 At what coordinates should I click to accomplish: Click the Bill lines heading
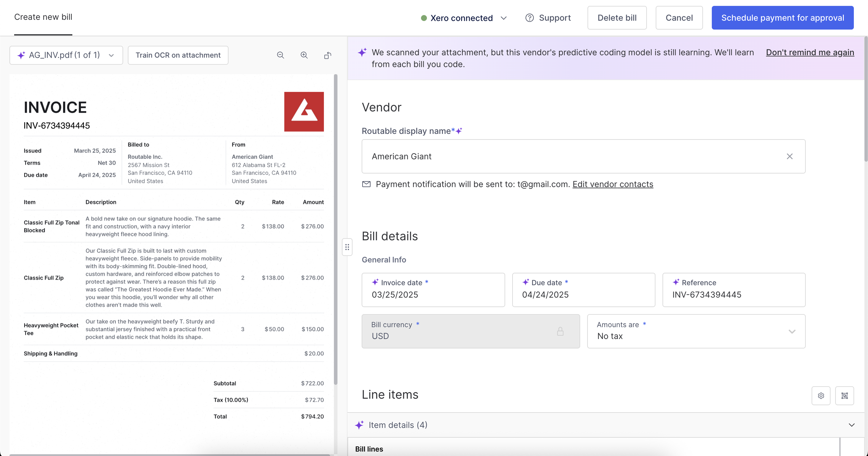369,449
